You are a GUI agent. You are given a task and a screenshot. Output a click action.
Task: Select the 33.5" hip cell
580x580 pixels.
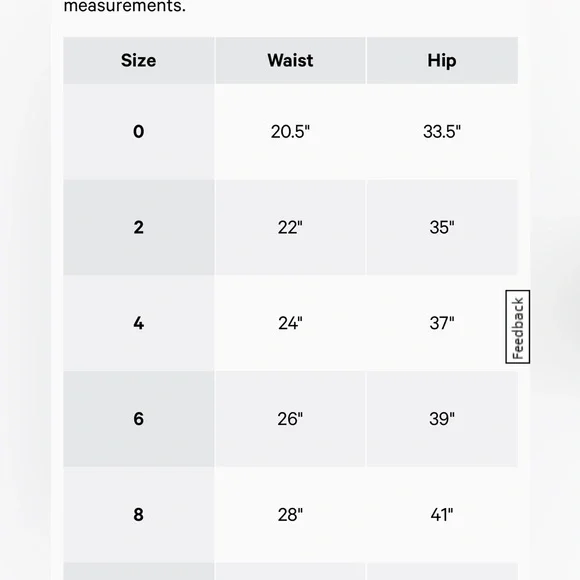tap(442, 132)
